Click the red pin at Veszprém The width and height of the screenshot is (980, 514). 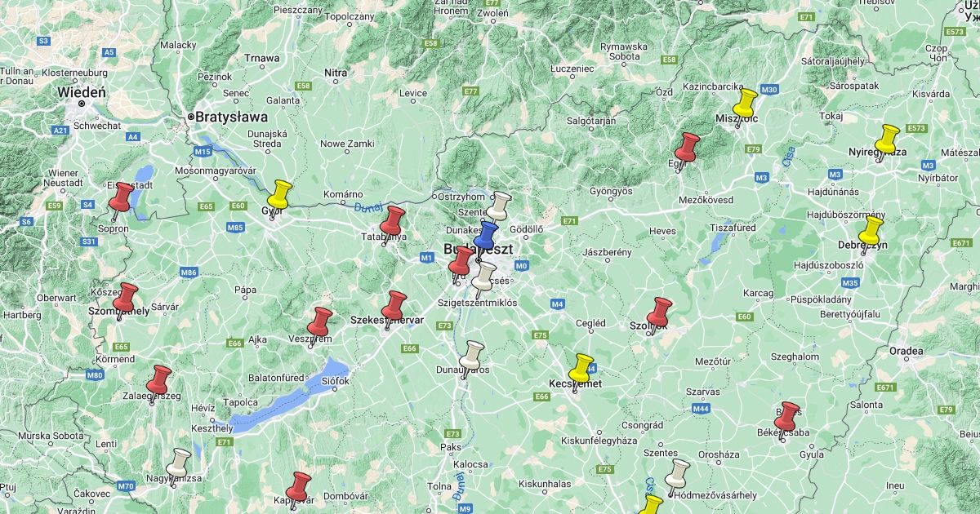click(x=319, y=321)
